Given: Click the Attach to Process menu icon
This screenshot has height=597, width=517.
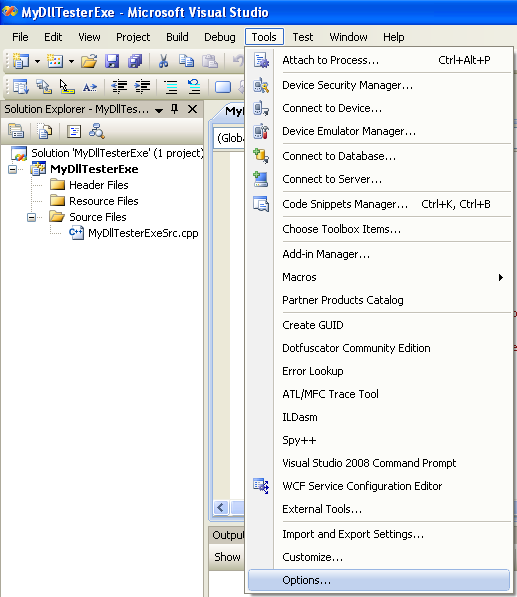Looking at the screenshot, I should 261,61.
